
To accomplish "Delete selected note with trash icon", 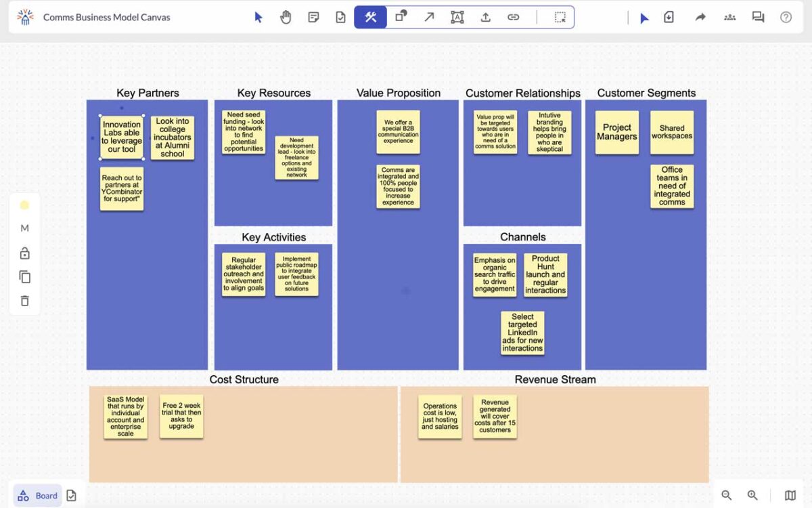I will click(x=25, y=301).
